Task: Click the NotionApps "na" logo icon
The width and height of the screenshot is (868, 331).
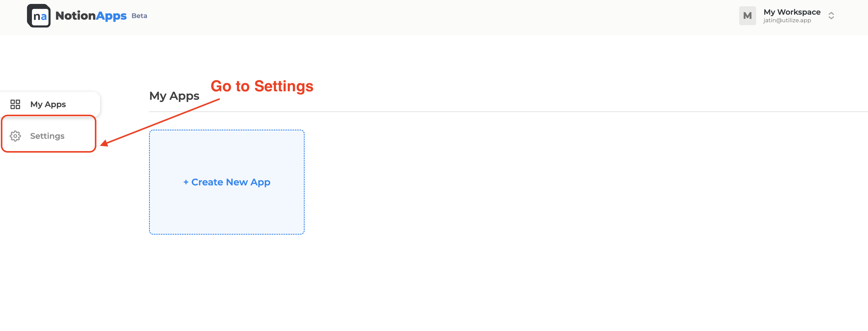Action: (x=39, y=16)
